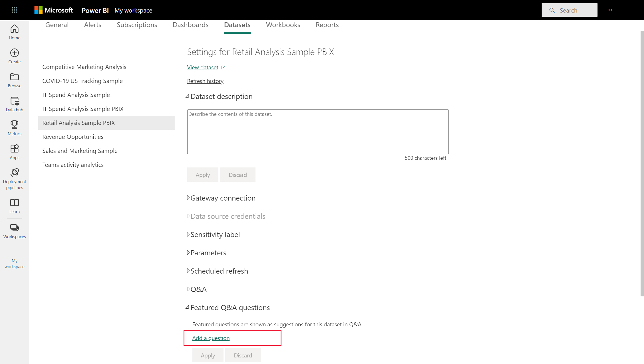
Task: Click Apply button for dataset description
Action: point(203,175)
